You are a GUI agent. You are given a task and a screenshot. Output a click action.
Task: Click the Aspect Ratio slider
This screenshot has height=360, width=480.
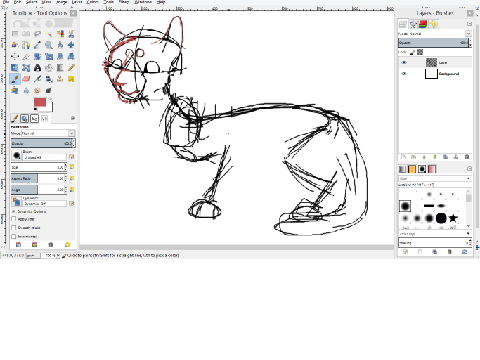(x=39, y=179)
